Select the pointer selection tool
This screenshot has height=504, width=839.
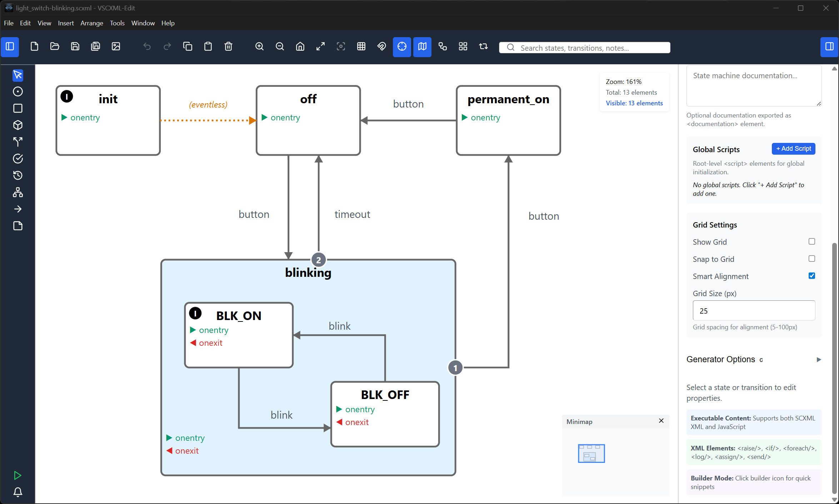tap(18, 75)
